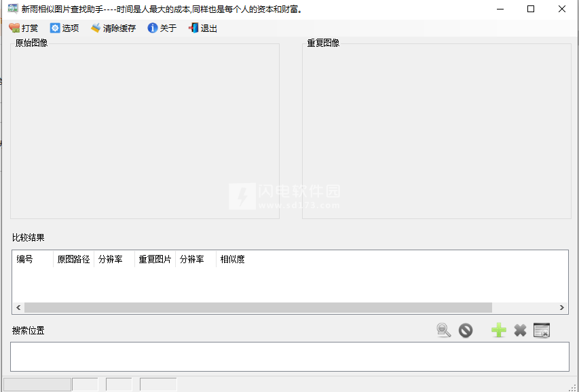Viewport: 579px width, 392px height.
Task: Stop the search with the prohibit icon
Action: pyautogui.click(x=466, y=330)
